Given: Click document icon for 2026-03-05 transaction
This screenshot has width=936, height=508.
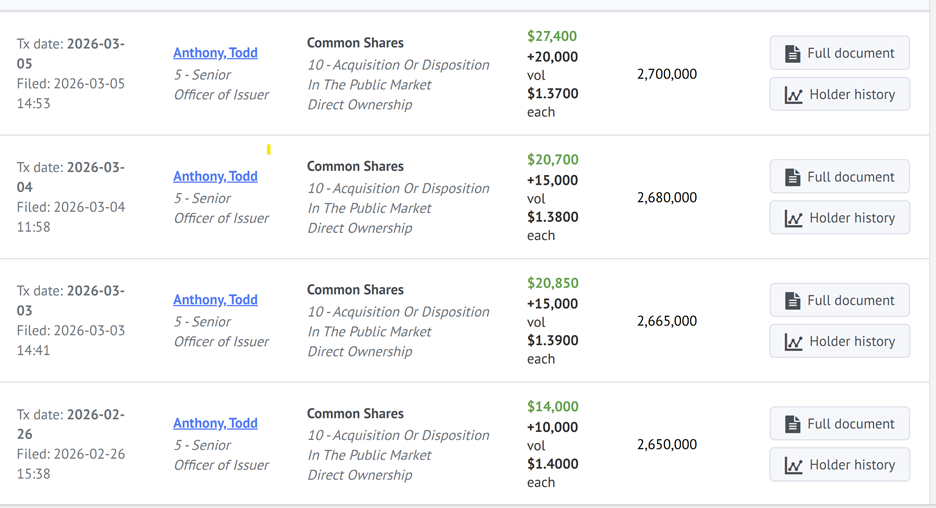Looking at the screenshot, I should click(792, 54).
